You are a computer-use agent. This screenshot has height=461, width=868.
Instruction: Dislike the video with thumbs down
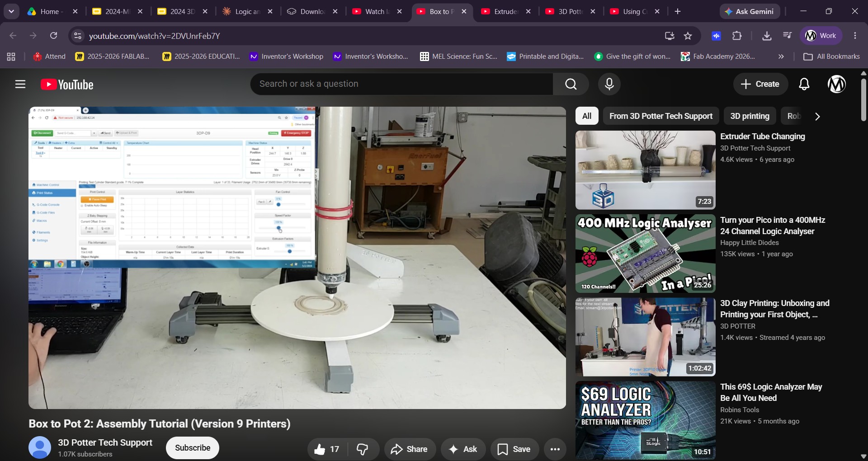click(363, 449)
